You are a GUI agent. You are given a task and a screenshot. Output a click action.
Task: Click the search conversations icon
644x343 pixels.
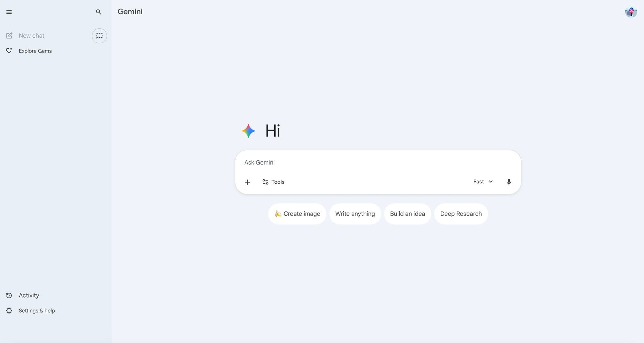click(99, 12)
